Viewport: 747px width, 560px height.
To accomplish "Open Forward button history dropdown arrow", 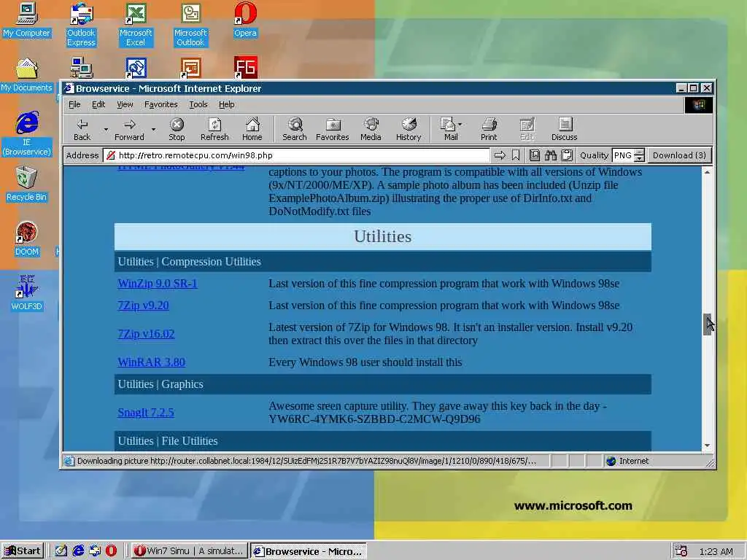I will coord(153,130).
